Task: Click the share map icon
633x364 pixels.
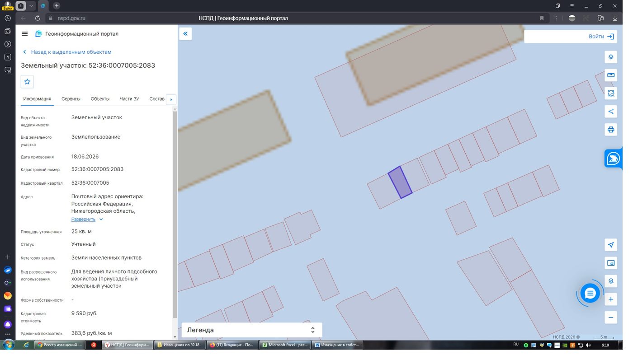Action: pyautogui.click(x=611, y=112)
